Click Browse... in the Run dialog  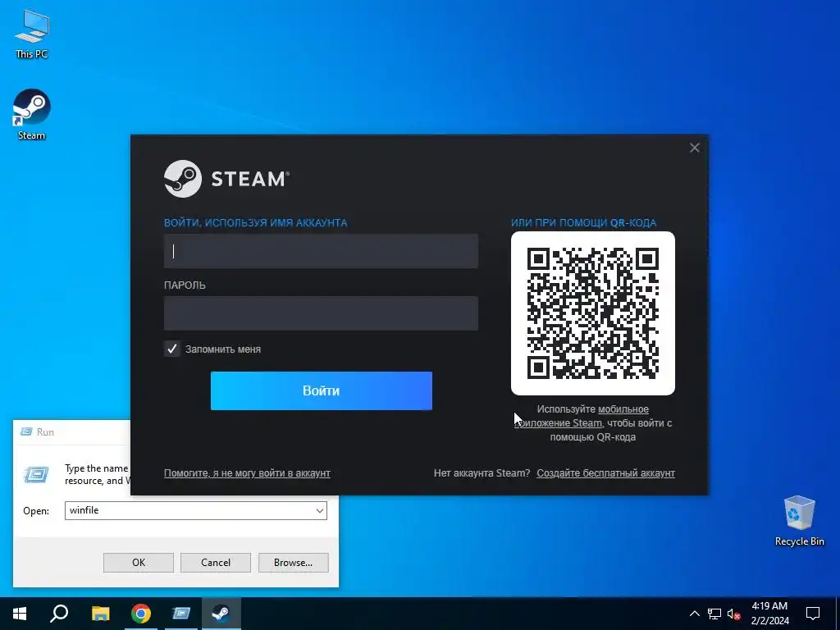(293, 563)
